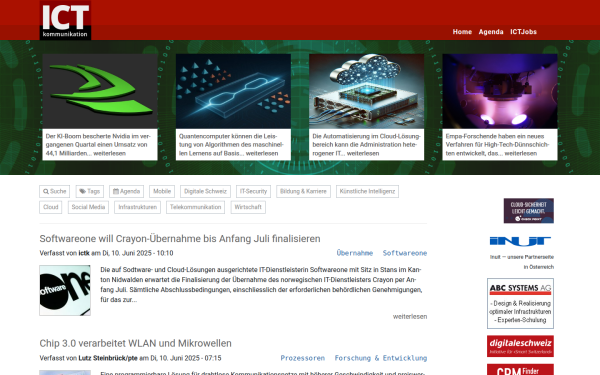This screenshot has height=375, width=600.
Task: Select the Infrastrukturen category
Action: tap(137, 207)
